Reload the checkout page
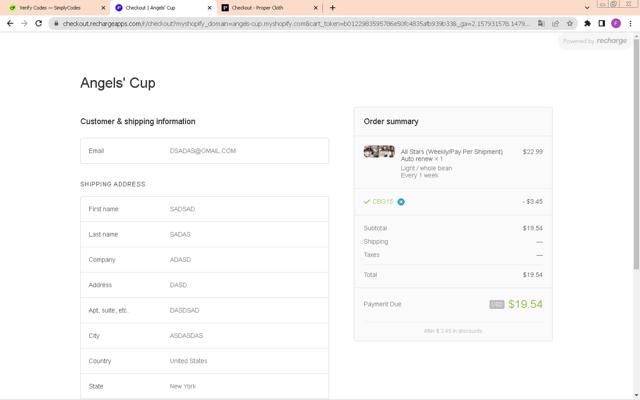This screenshot has height=400, width=640. (x=38, y=24)
